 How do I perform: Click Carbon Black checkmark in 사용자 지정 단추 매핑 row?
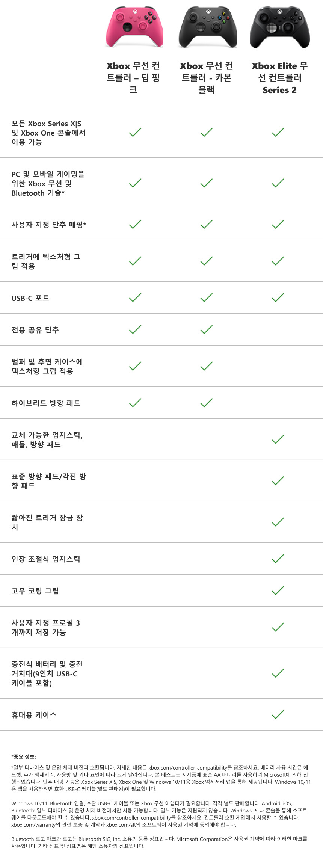(x=207, y=224)
